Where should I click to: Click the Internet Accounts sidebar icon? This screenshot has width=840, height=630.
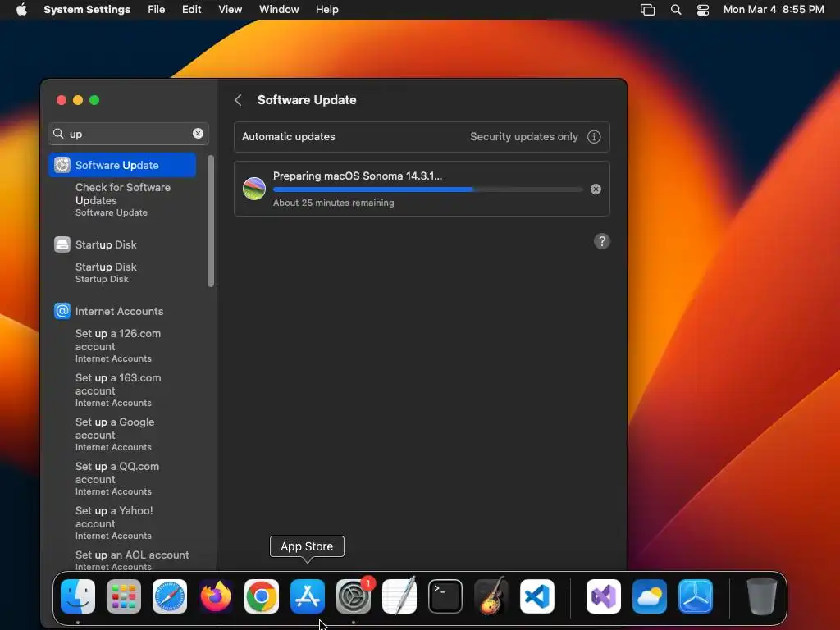tap(62, 311)
